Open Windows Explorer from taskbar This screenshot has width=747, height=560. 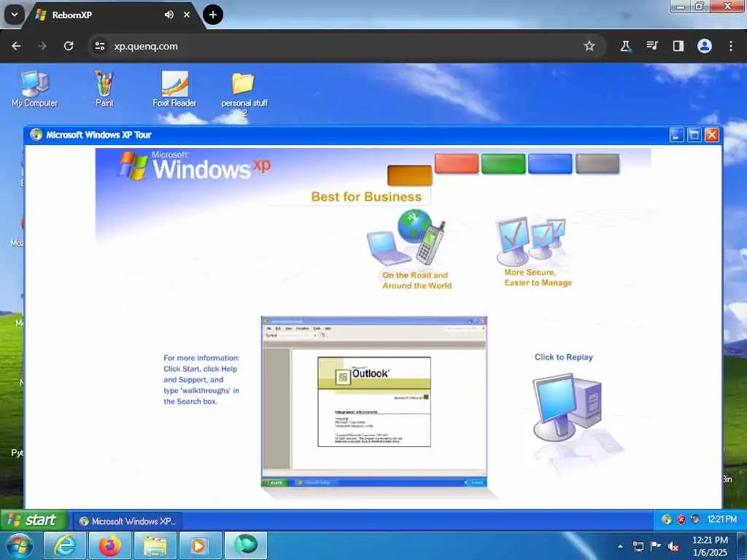point(155,545)
